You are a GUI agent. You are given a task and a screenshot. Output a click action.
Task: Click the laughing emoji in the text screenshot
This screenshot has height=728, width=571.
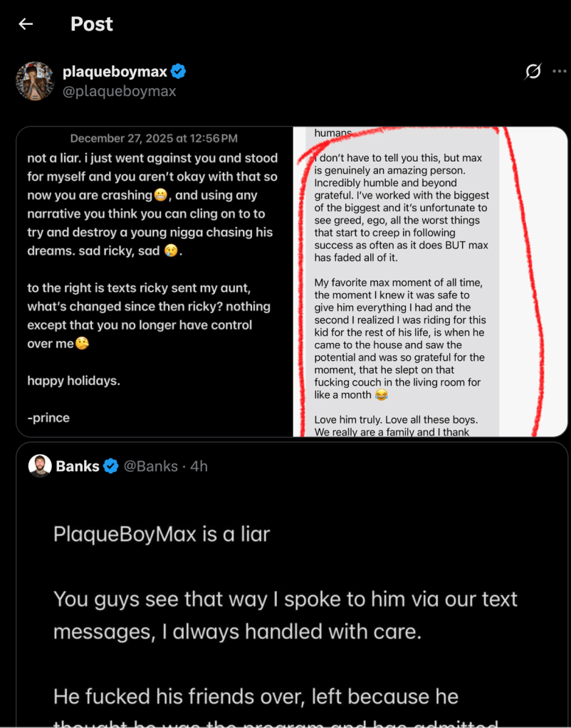[382, 395]
